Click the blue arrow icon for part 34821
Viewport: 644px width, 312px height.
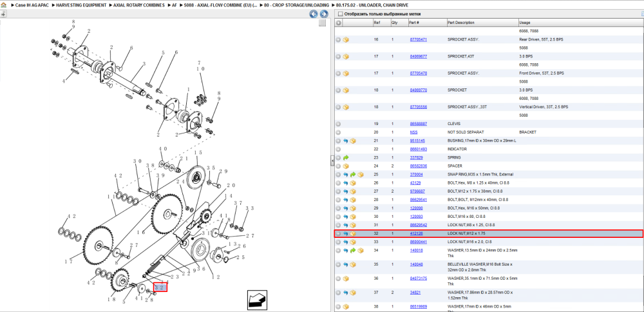click(345, 293)
